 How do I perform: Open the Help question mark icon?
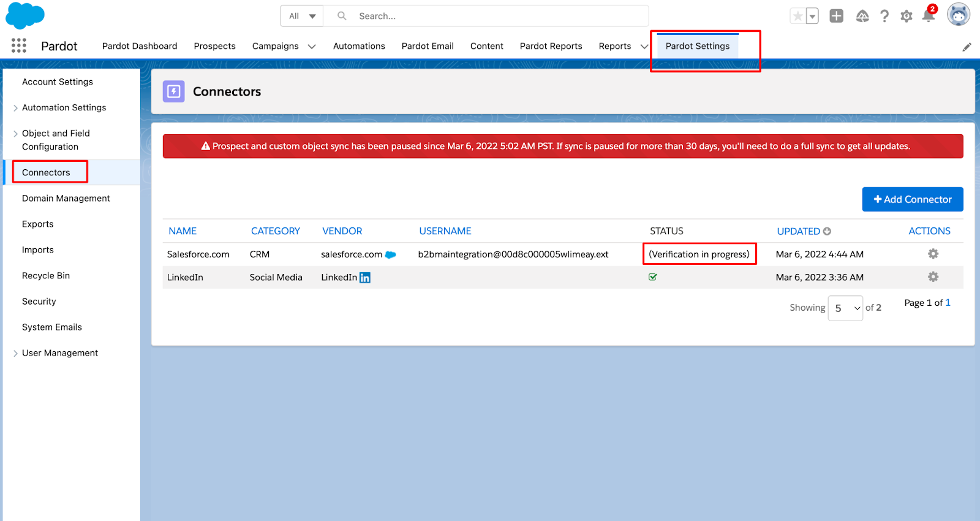[884, 17]
